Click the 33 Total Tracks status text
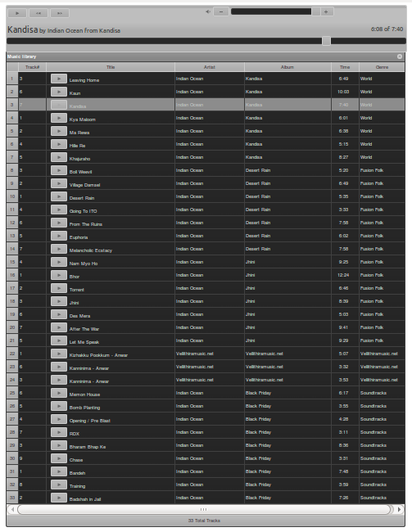412x532 pixels. coord(204,521)
